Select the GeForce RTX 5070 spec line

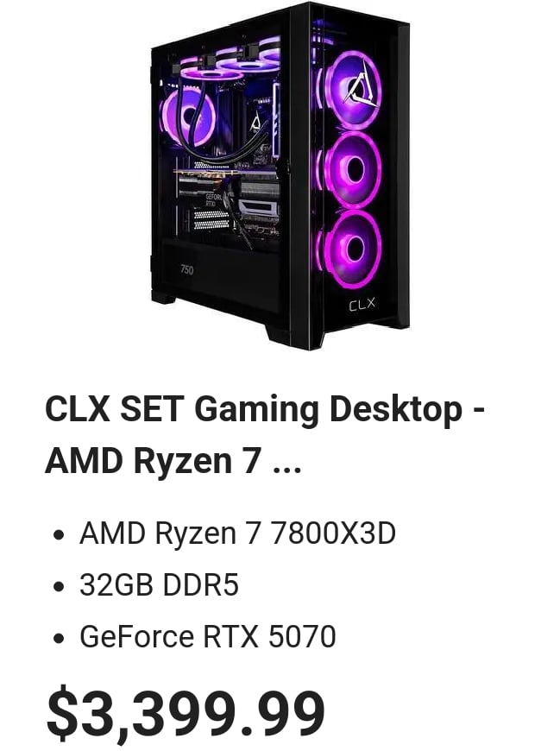tap(208, 636)
